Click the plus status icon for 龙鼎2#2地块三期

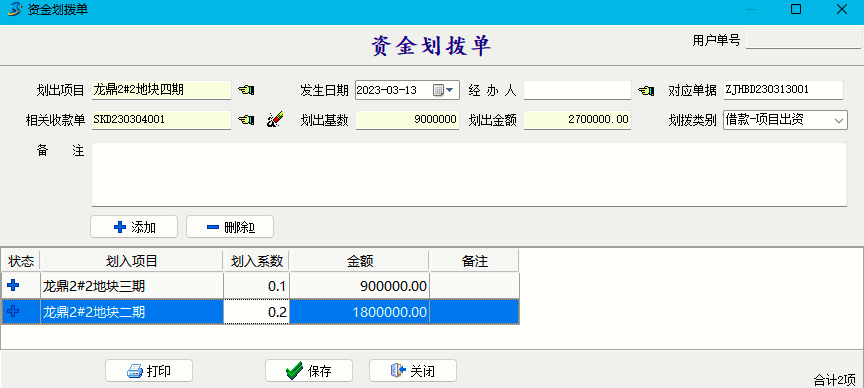click(x=12, y=285)
